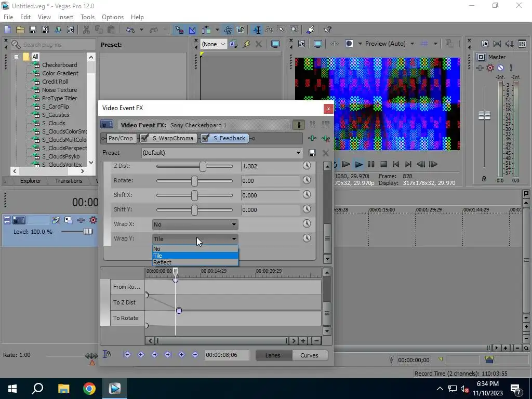Click the Save disk toolbar icon
The height and width of the screenshot is (399, 532).
tap(33, 30)
